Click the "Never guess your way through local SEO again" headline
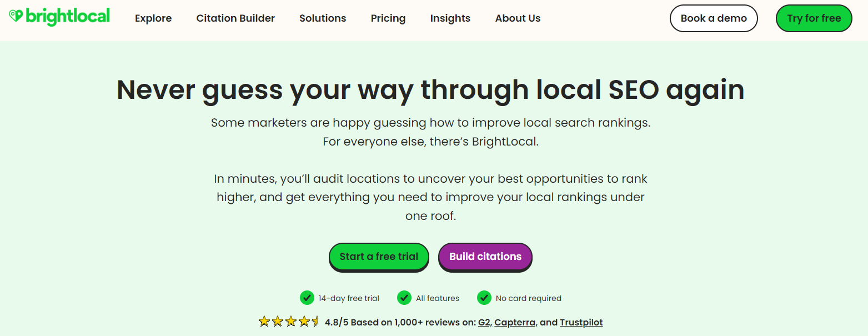 point(430,89)
